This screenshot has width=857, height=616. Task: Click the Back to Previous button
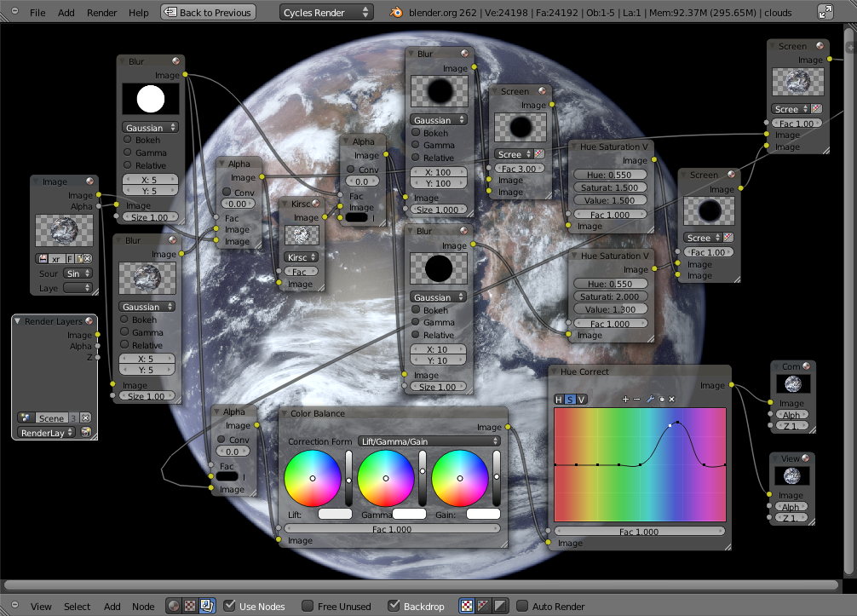point(207,12)
